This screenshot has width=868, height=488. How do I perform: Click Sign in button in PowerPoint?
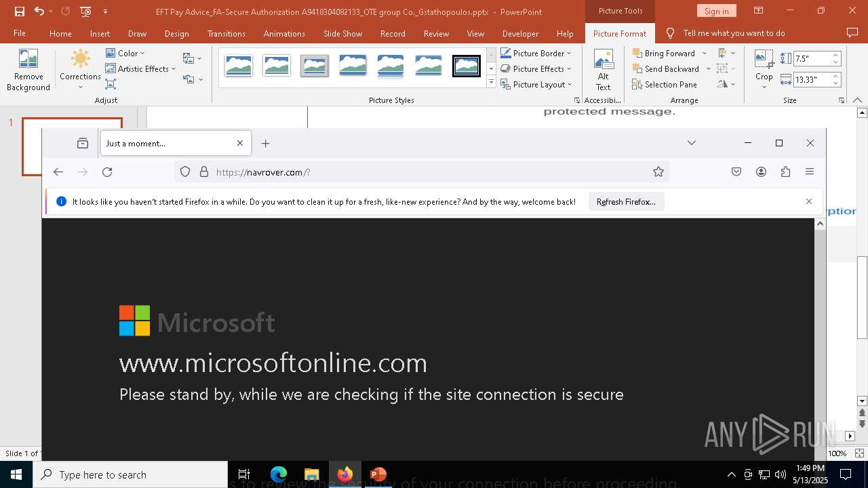click(x=716, y=11)
